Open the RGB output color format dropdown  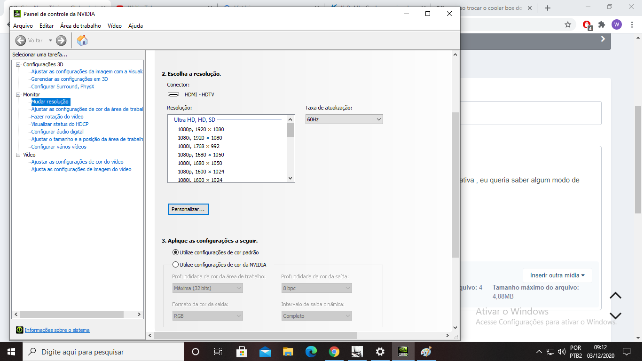[x=207, y=316]
